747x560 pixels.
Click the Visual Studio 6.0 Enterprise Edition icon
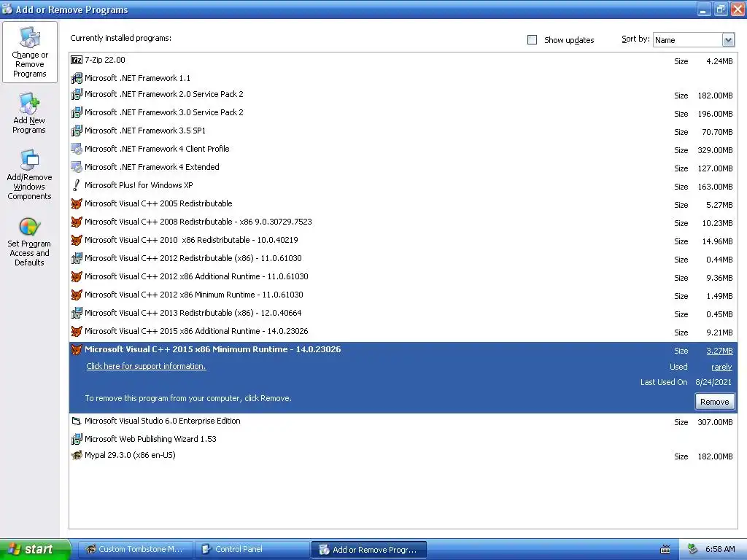point(76,421)
